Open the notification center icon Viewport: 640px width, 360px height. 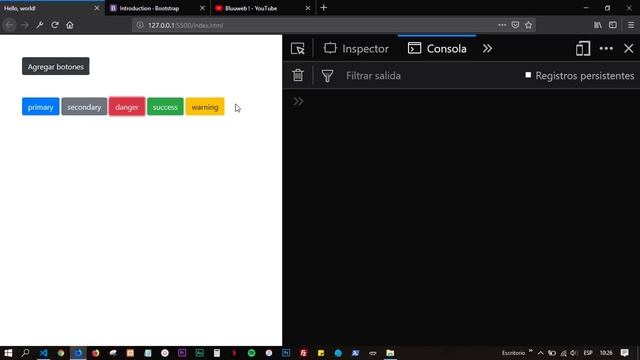[624, 353]
